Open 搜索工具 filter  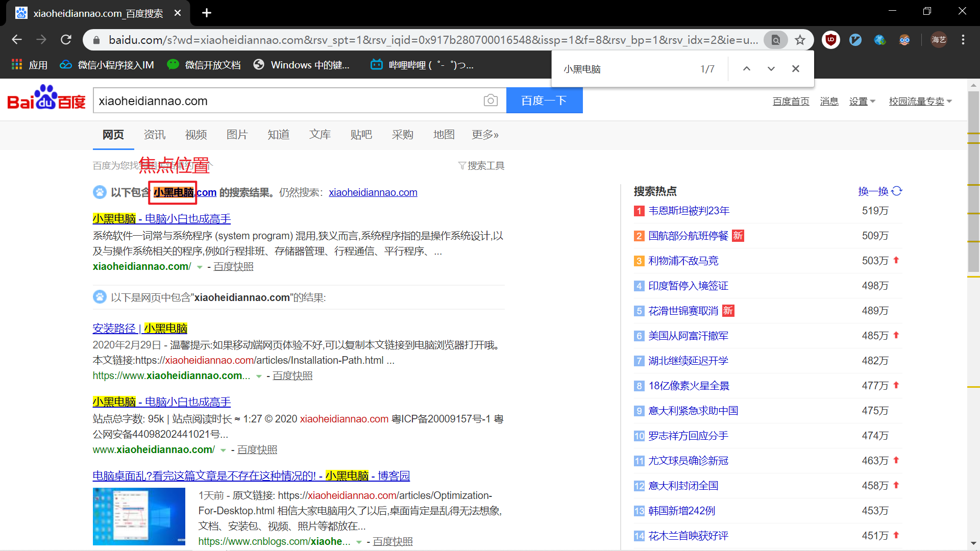(x=481, y=166)
